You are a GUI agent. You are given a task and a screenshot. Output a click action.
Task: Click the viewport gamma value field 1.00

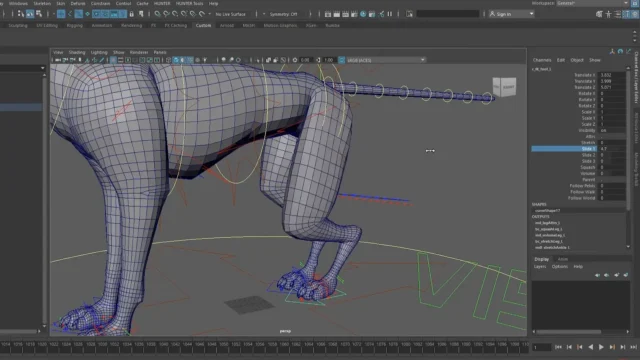click(329, 60)
